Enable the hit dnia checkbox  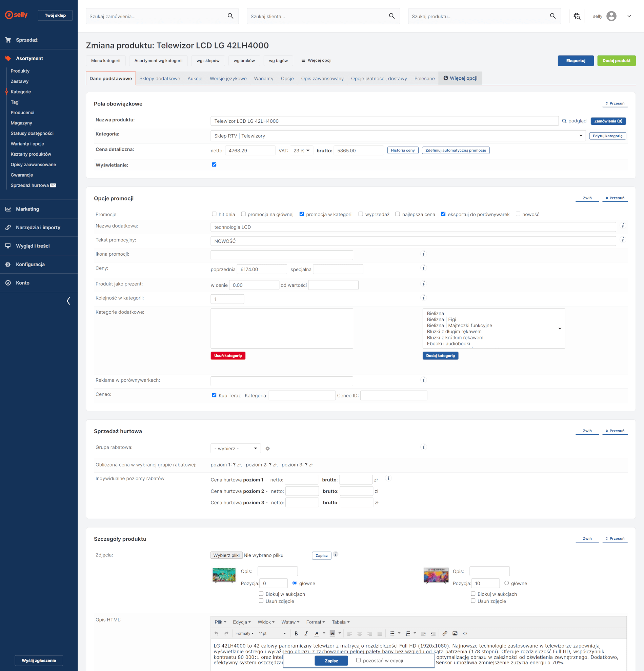214,214
